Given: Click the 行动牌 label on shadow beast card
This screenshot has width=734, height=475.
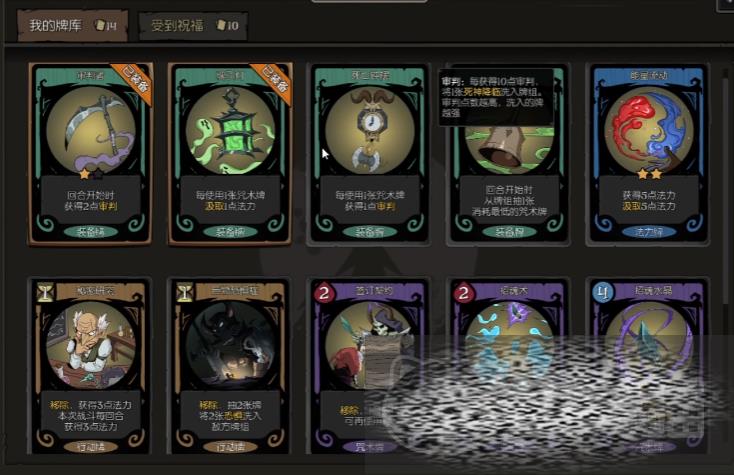Looking at the screenshot, I should click(230, 447).
